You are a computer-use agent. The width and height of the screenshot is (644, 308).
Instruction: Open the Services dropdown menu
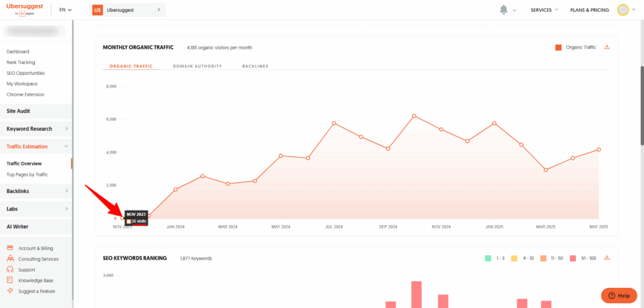[x=544, y=10]
